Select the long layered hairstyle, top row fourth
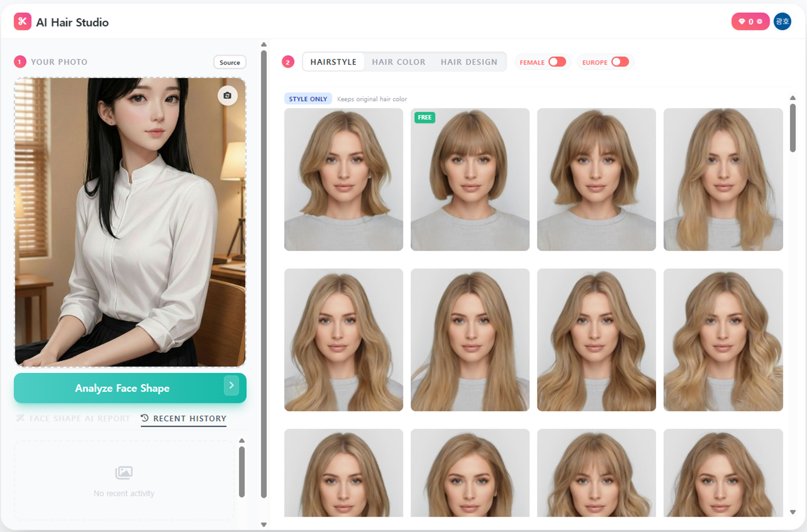 coord(723,179)
